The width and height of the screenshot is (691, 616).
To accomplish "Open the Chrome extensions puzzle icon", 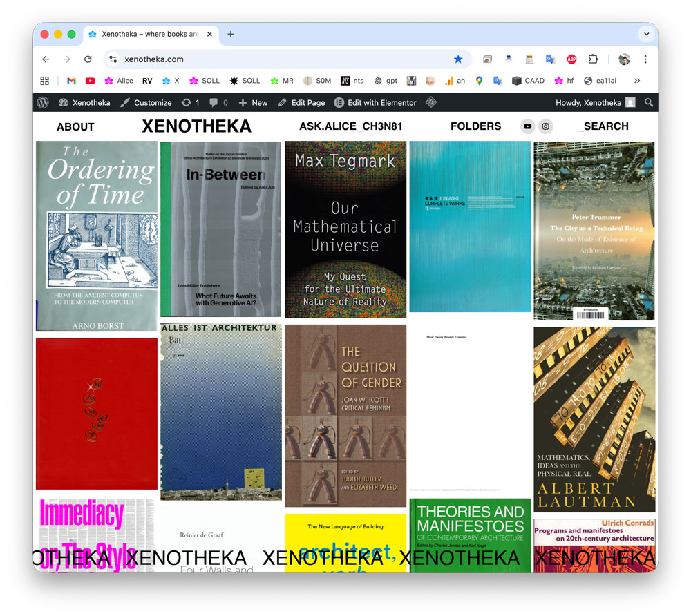I will [593, 59].
